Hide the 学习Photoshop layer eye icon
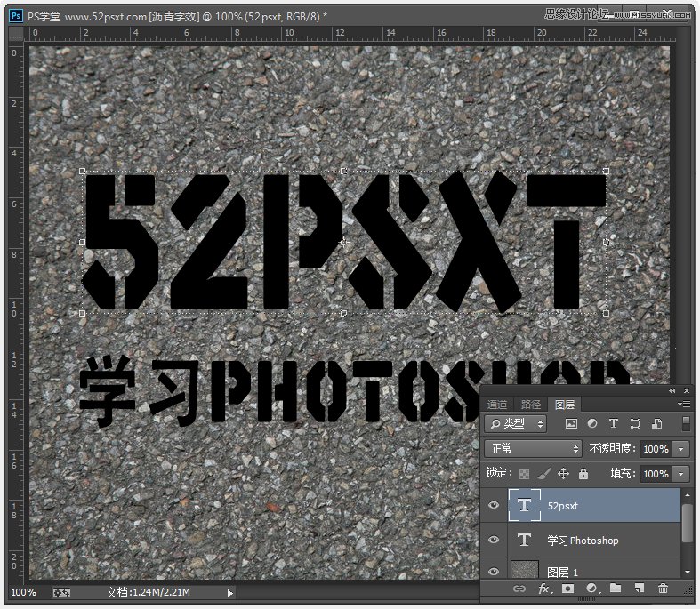The width and height of the screenshot is (700, 609). [x=494, y=540]
